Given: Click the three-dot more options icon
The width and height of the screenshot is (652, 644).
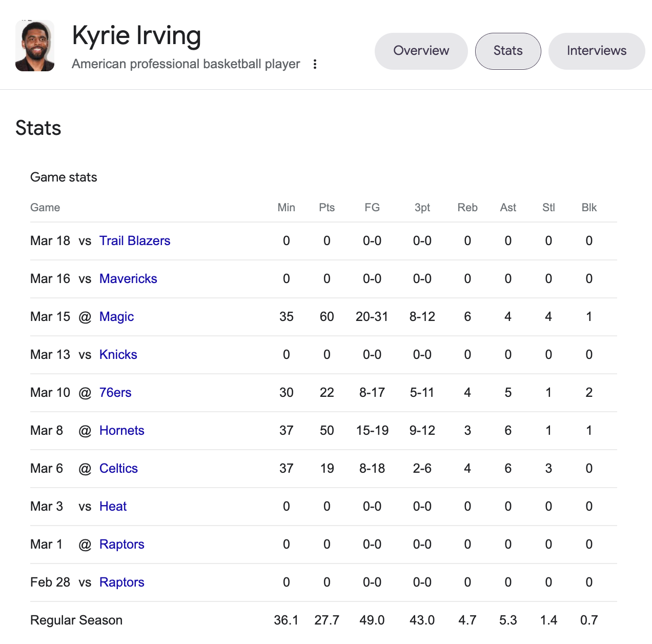Looking at the screenshot, I should coord(315,64).
